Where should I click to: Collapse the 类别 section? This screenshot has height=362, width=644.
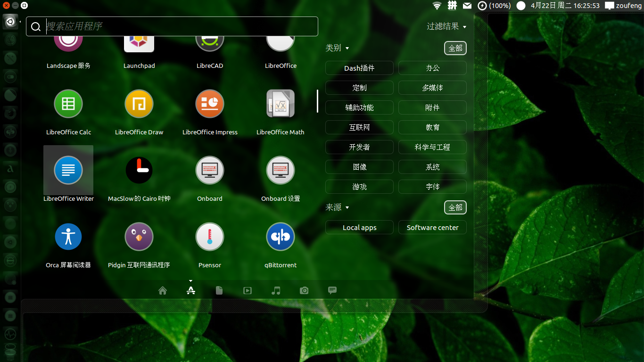[337, 48]
